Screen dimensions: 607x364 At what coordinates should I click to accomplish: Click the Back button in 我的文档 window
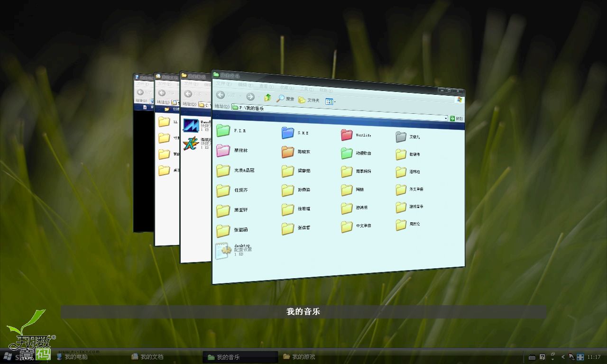[162, 93]
